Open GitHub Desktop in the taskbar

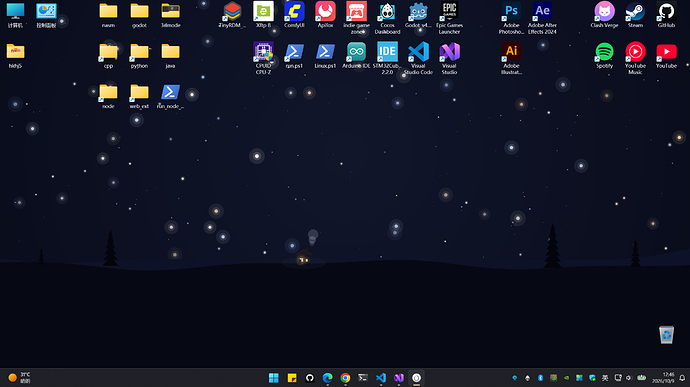[x=310, y=378]
